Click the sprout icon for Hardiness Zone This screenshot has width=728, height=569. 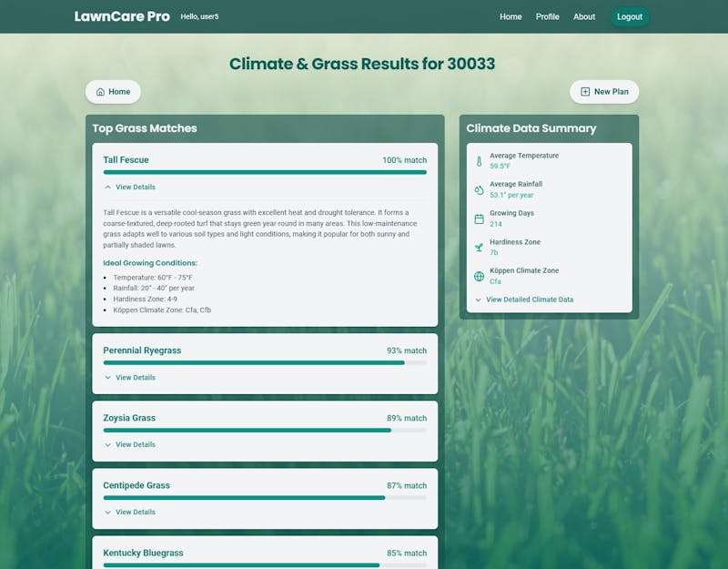[480, 248]
